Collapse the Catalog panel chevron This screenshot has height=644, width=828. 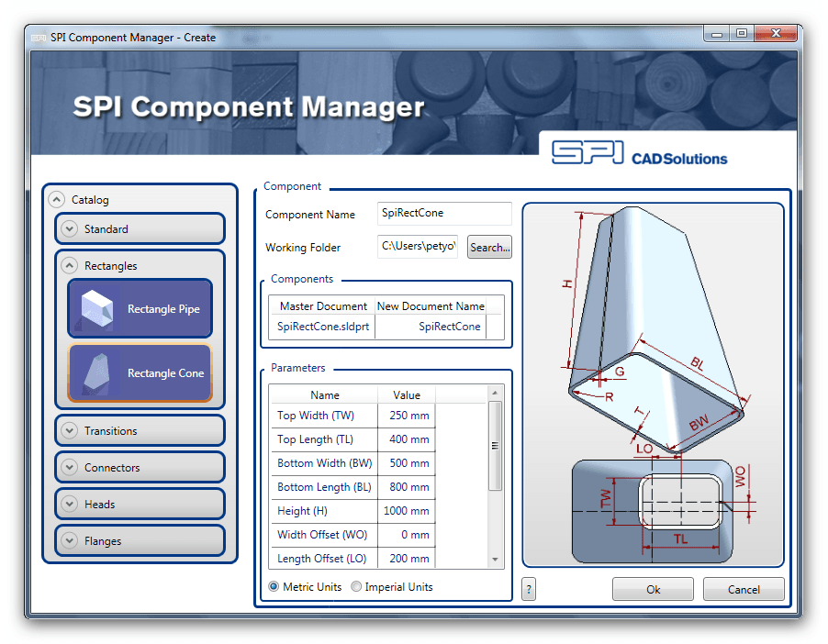pyautogui.click(x=57, y=200)
